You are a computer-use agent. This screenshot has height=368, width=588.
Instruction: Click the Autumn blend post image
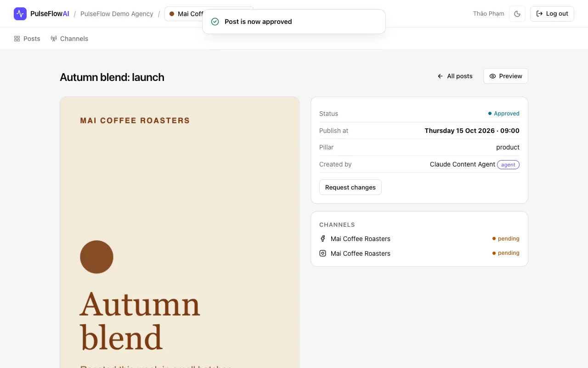[180, 232]
